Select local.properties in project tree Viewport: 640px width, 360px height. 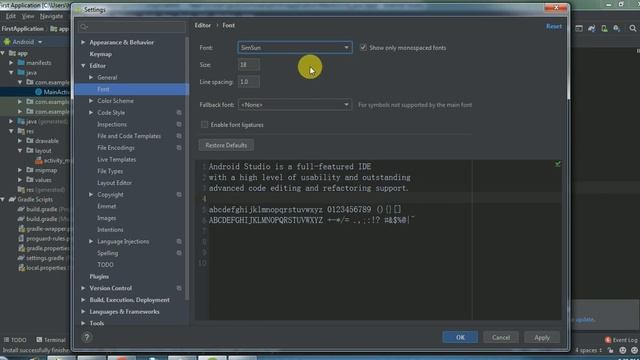46,268
